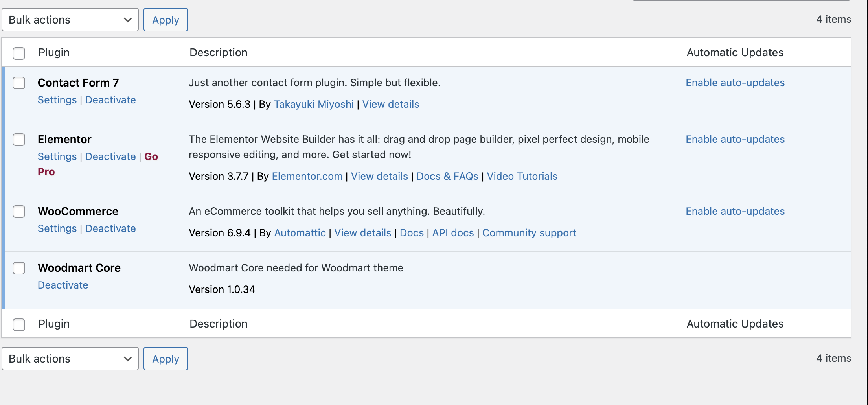Toggle select-all checkbox in table footer
Image resolution: width=868 pixels, height=405 pixels.
pyautogui.click(x=19, y=324)
